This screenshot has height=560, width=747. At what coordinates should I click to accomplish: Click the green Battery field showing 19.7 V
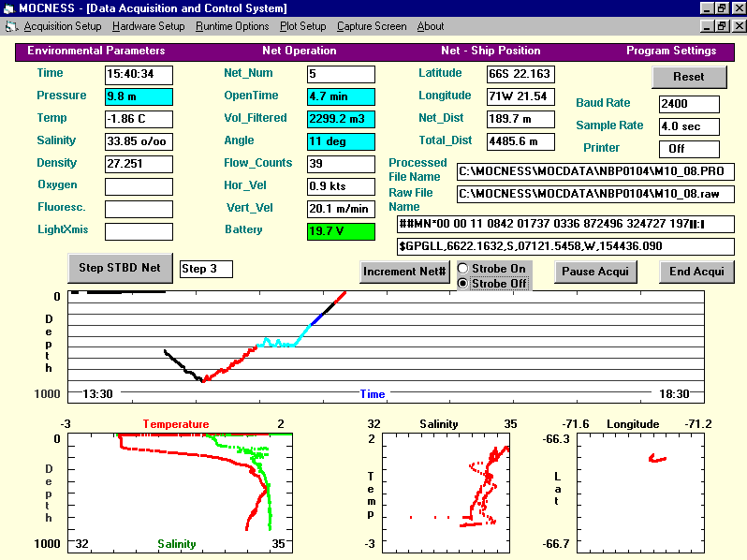tap(341, 231)
